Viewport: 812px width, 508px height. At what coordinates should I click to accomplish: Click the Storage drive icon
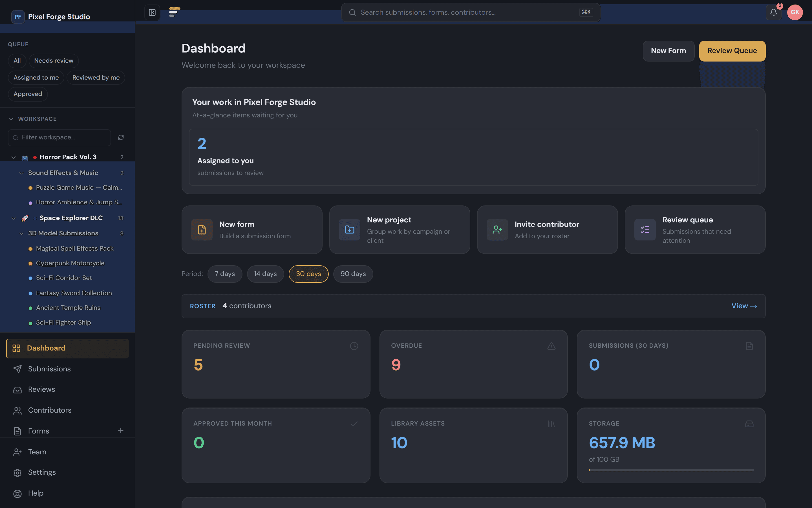pos(749,424)
